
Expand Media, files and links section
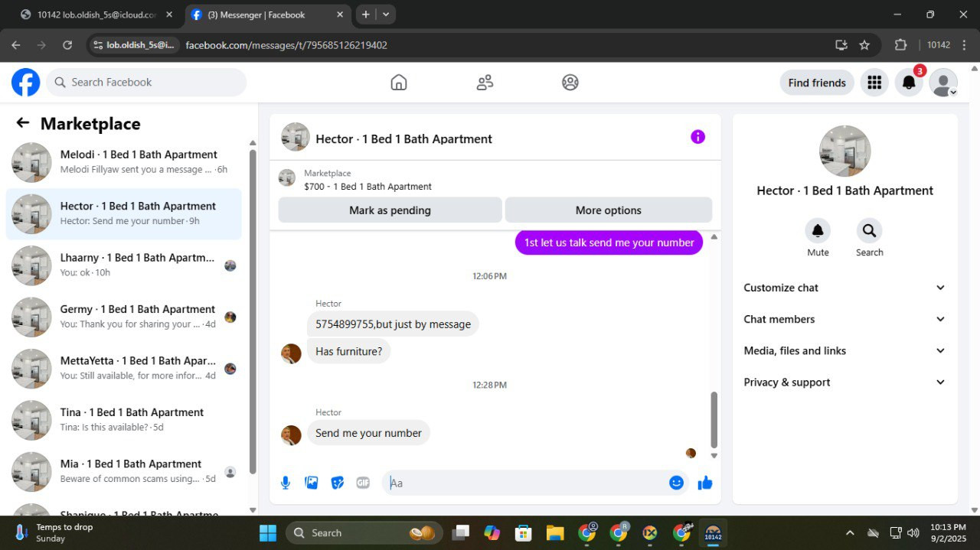pyautogui.click(x=845, y=350)
